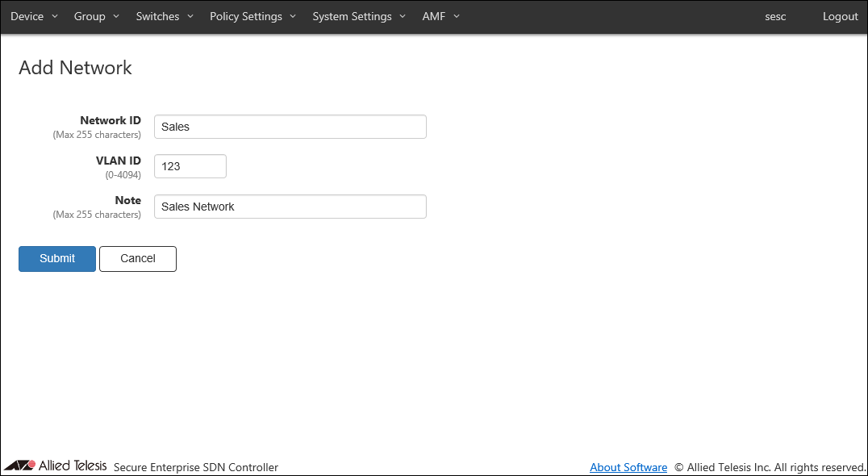The width and height of the screenshot is (868, 476).
Task: Cancel adding the network
Action: click(138, 259)
